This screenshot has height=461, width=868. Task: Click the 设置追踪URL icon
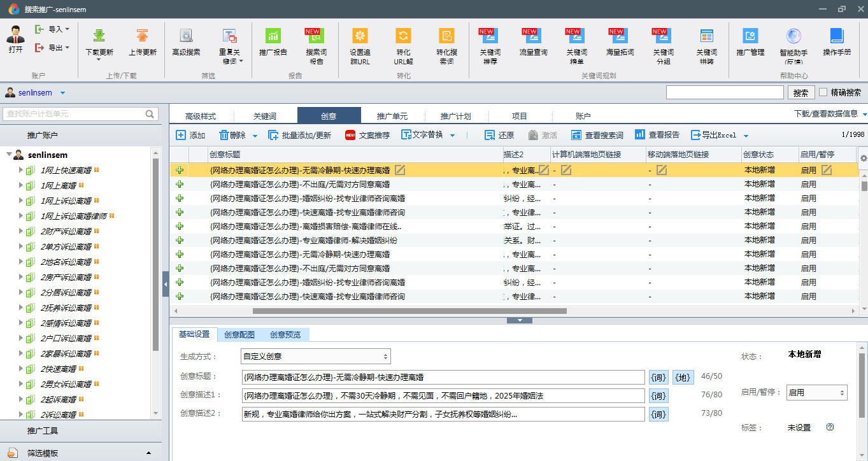point(360,36)
